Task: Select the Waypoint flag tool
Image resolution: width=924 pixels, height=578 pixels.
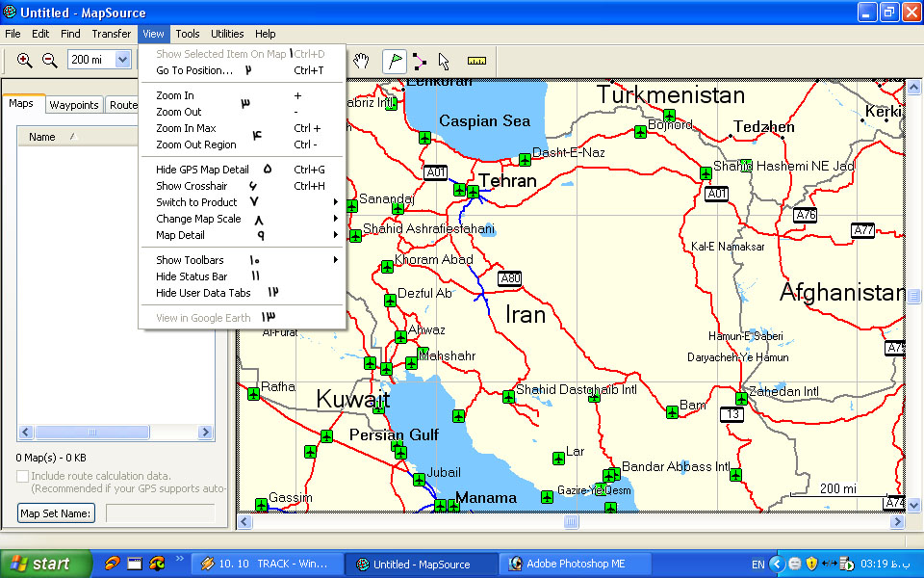Action: point(394,61)
